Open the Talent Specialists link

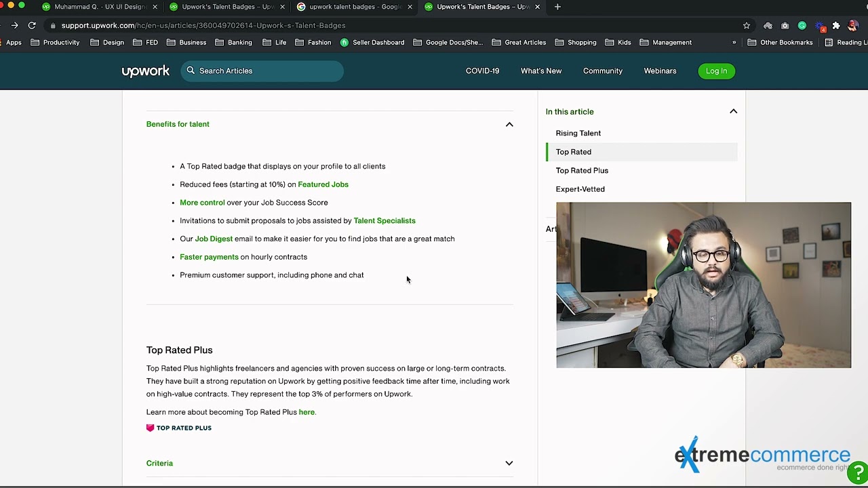(384, 220)
